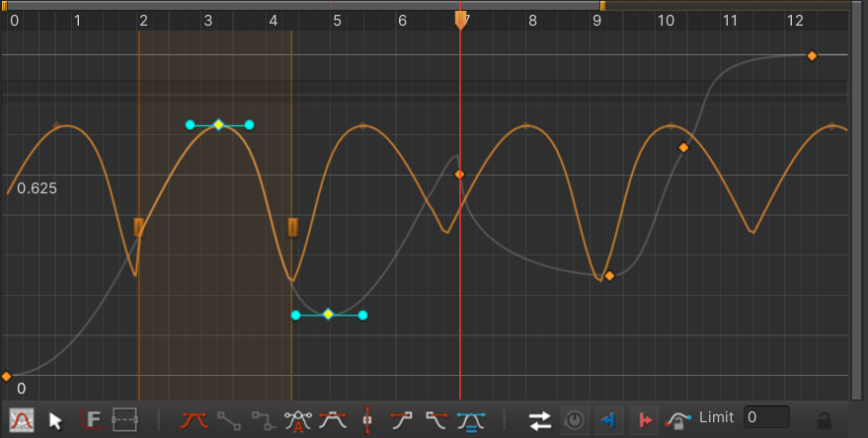The image size is (868, 438).
Task: Click the playhead marker at frame 7
Action: pos(460,19)
